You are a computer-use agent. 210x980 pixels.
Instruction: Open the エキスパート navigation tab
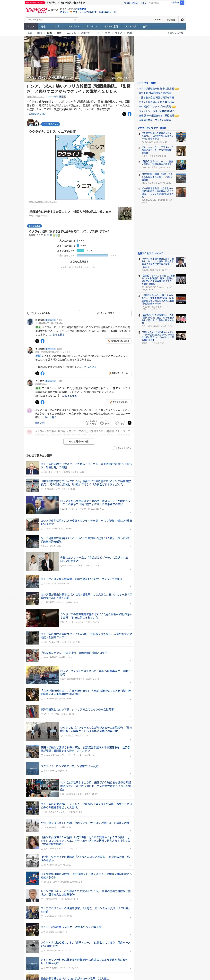click(x=72, y=27)
